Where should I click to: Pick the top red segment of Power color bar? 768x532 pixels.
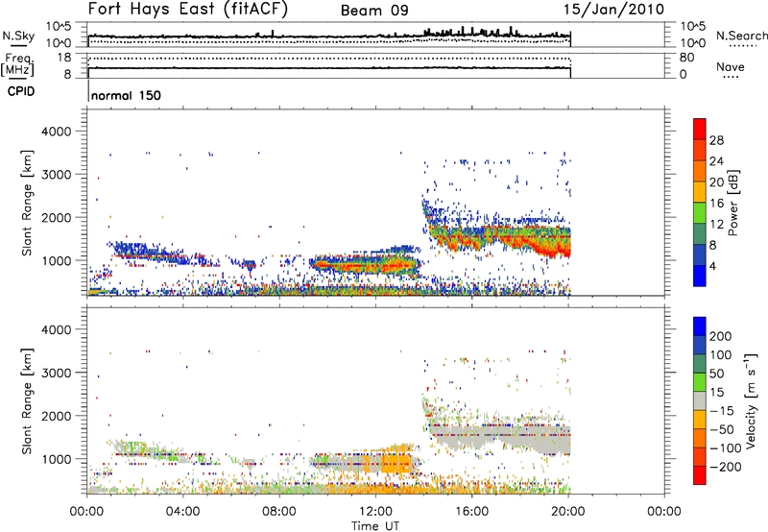[x=700, y=129]
